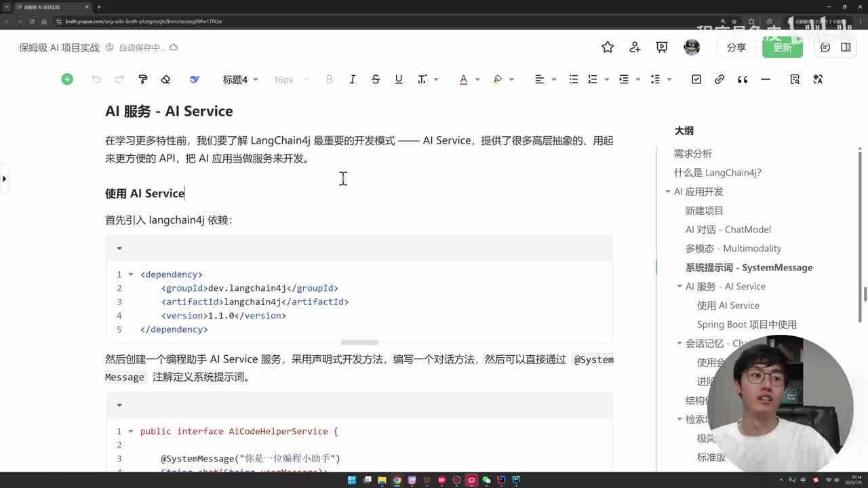868x488 pixels.
Task: Toggle strikethrough formatting
Action: (376, 79)
